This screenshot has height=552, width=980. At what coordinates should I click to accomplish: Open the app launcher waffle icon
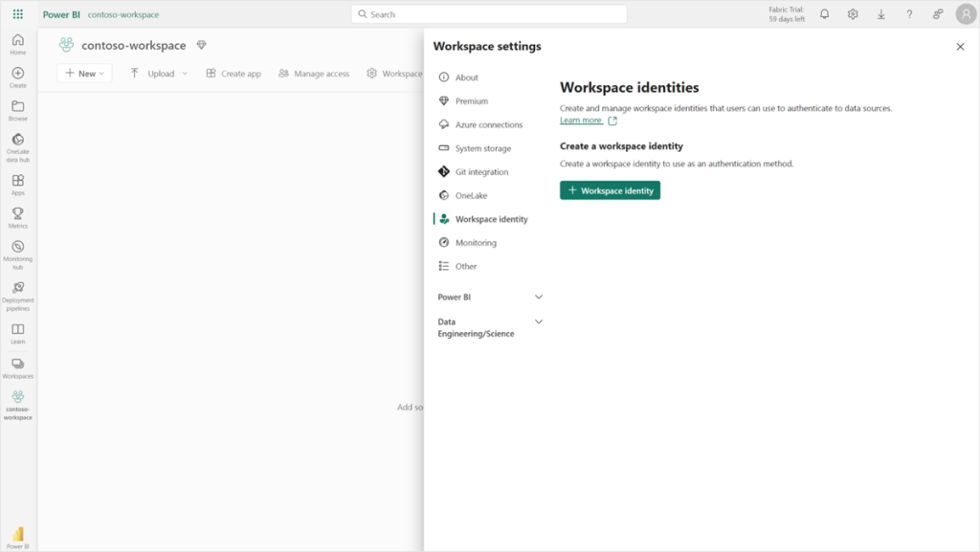[18, 14]
